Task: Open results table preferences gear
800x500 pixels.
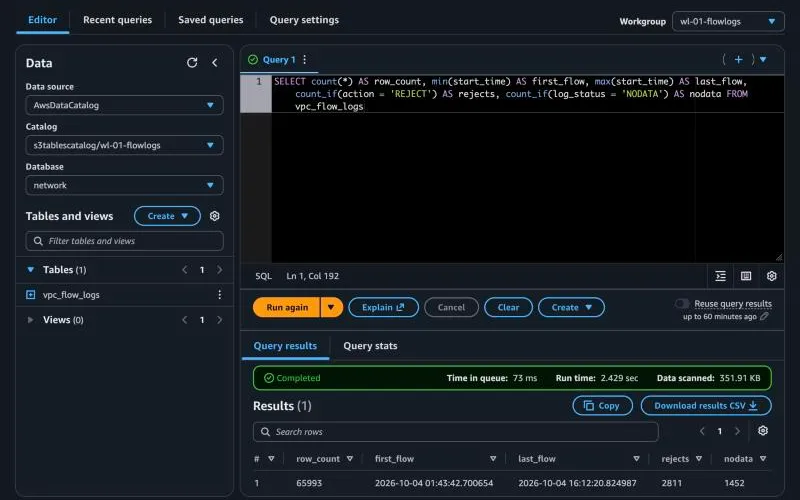Action: (763, 431)
